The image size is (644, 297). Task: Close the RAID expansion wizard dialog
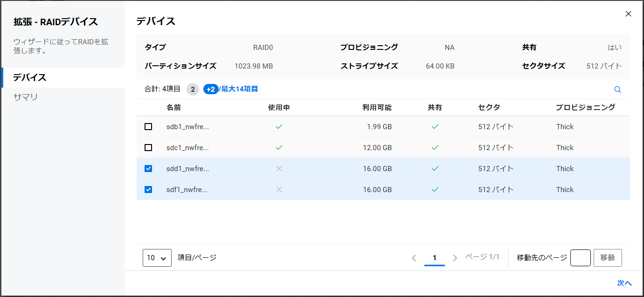628,14
